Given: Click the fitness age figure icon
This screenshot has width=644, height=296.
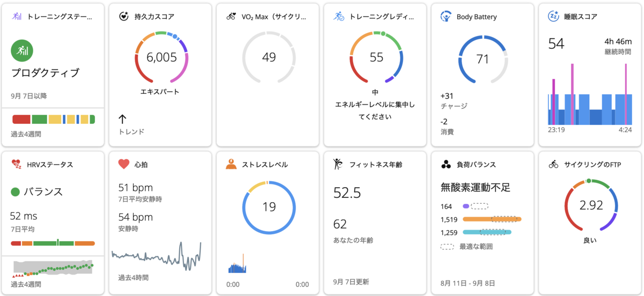Looking at the screenshot, I should 339,165.
